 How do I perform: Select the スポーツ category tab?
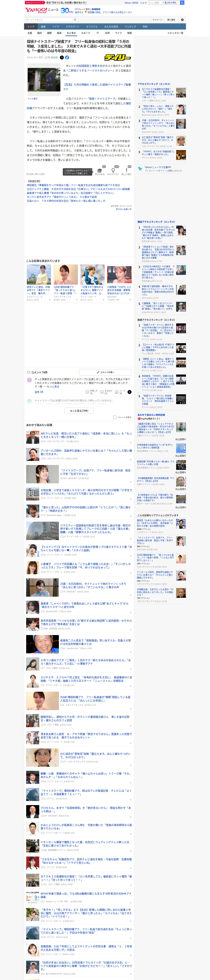pos(86,33)
